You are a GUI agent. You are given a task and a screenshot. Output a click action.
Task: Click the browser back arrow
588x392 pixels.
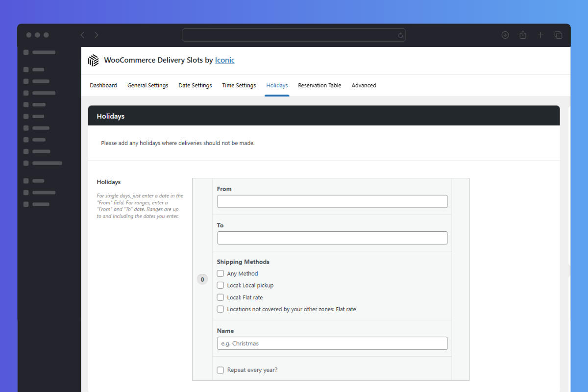click(x=82, y=35)
